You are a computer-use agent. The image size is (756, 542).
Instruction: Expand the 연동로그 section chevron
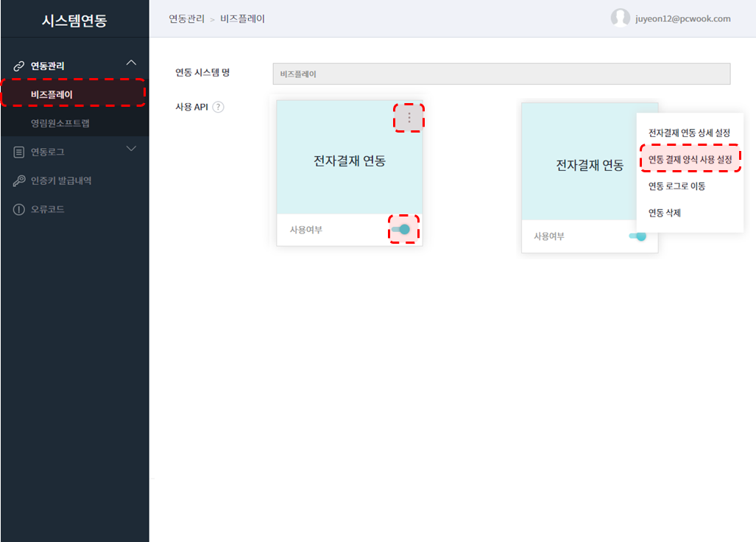[x=132, y=149]
